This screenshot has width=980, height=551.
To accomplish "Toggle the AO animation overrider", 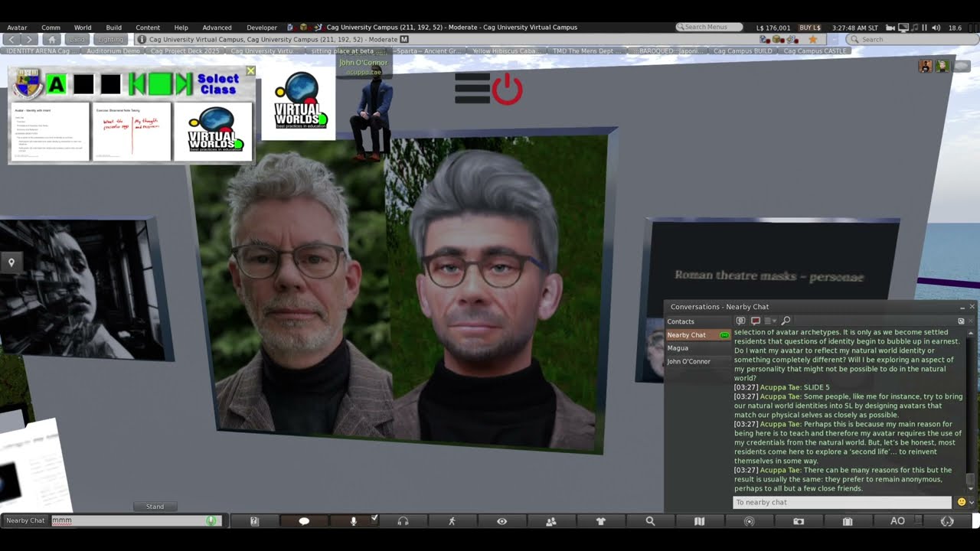I will (897, 521).
